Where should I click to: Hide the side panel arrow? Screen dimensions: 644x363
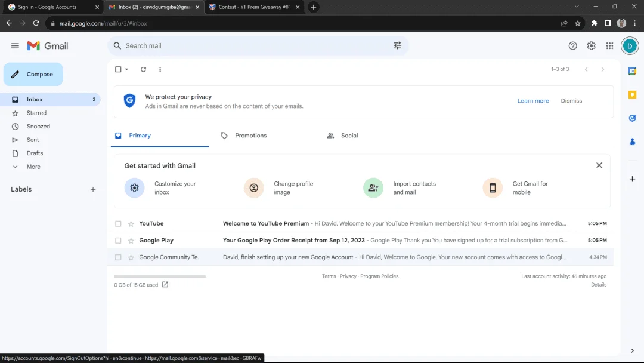pos(633,350)
